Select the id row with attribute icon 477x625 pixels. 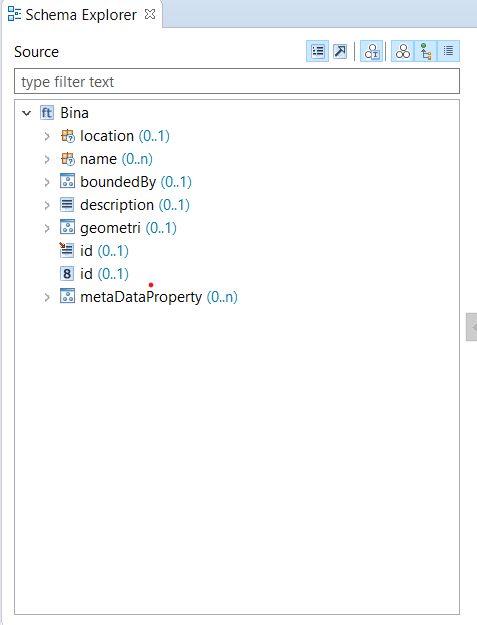pos(104,251)
